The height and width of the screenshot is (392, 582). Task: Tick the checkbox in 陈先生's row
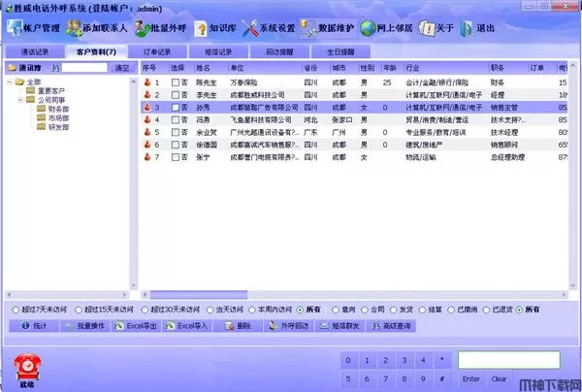coord(176,83)
